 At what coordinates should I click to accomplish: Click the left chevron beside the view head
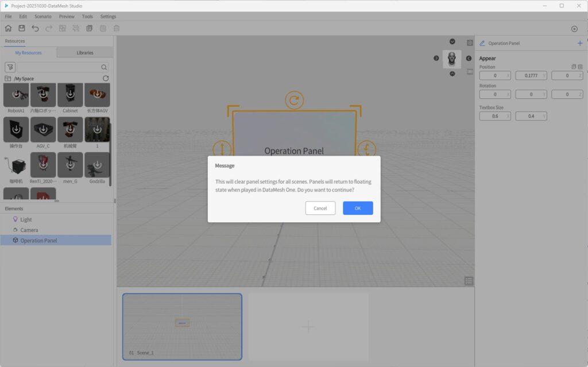pos(436,58)
